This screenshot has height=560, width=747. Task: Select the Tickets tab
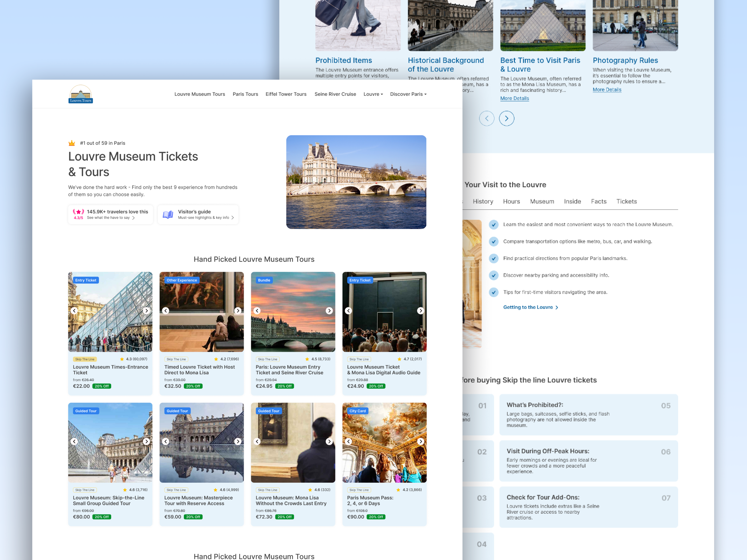click(626, 201)
